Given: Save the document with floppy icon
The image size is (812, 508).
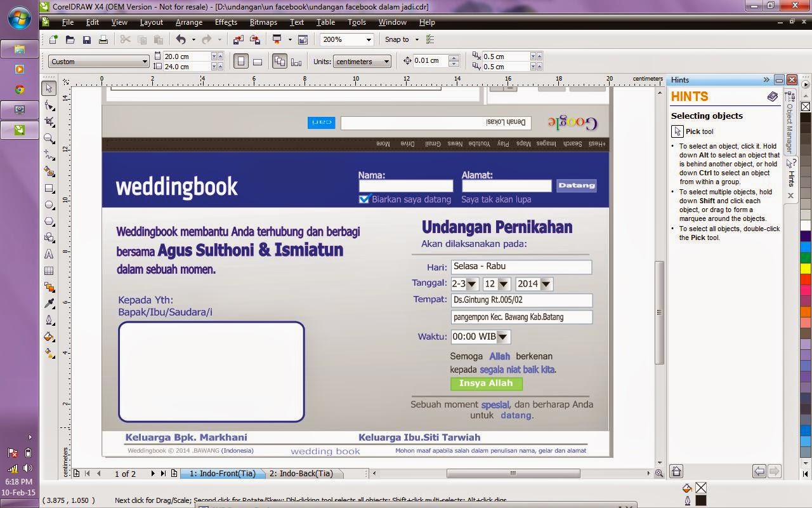Looking at the screenshot, I should point(86,39).
